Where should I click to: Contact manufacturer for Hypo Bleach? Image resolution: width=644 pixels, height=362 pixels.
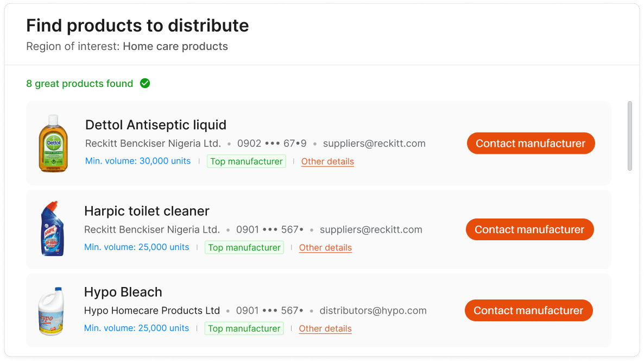tap(528, 310)
